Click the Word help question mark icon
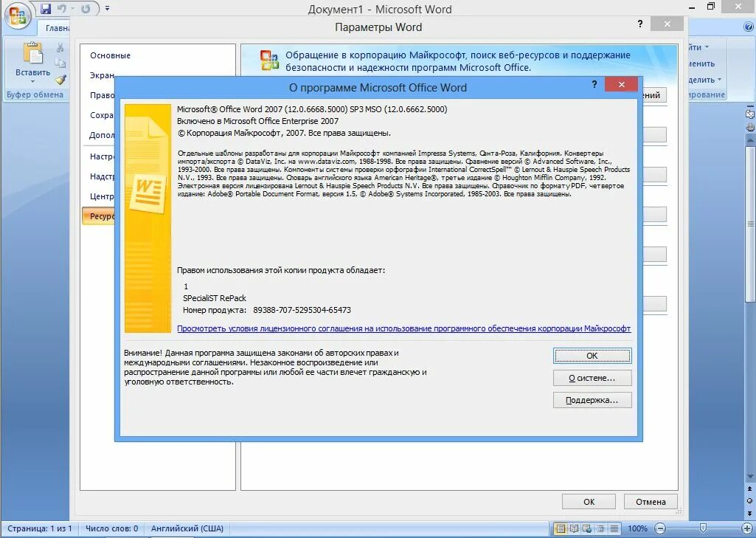 pos(749,27)
